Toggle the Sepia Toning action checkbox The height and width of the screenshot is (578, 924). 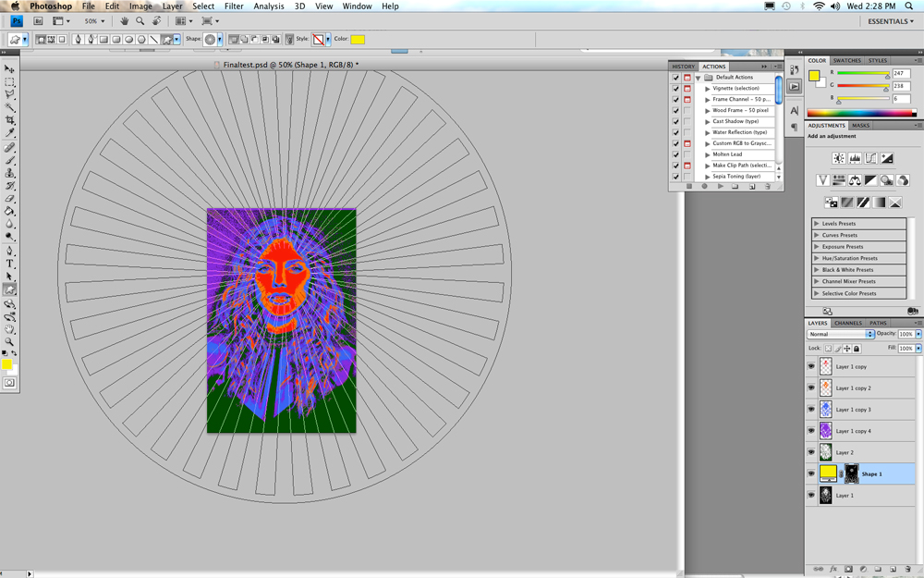[676, 177]
